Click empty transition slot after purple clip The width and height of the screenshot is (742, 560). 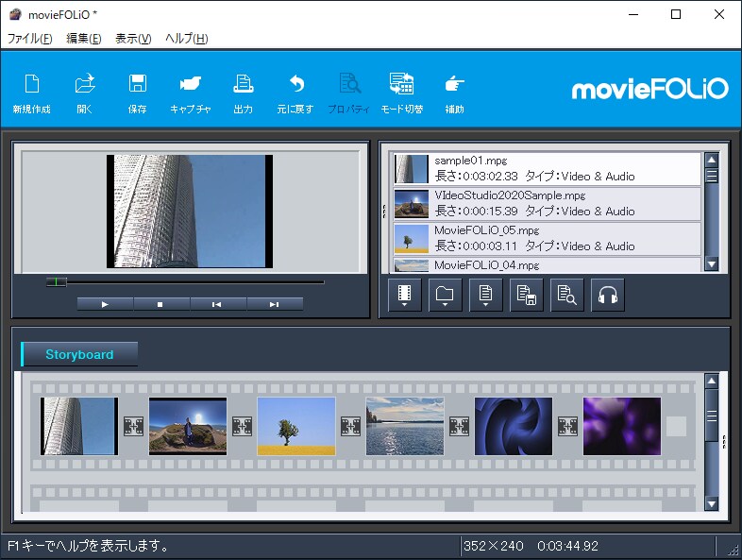coord(676,426)
